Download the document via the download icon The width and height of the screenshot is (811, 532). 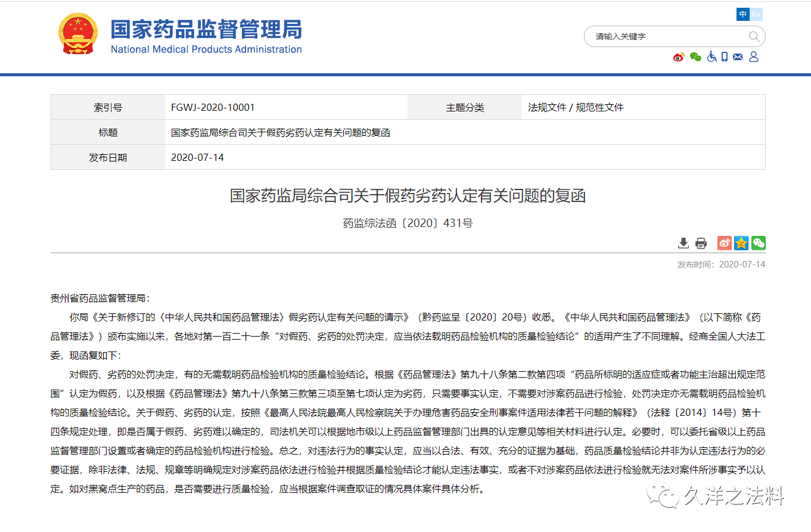point(683,243)
